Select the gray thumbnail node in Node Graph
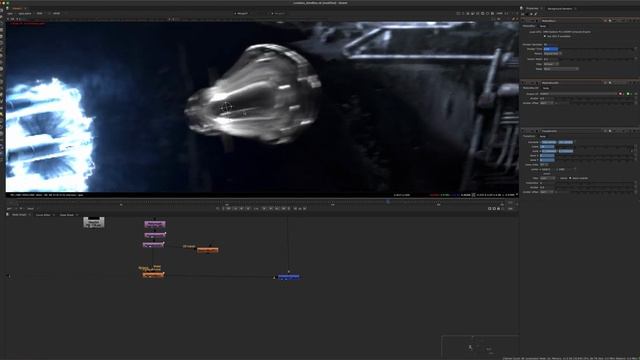This screenshot has width=640, height=360. 94,222
